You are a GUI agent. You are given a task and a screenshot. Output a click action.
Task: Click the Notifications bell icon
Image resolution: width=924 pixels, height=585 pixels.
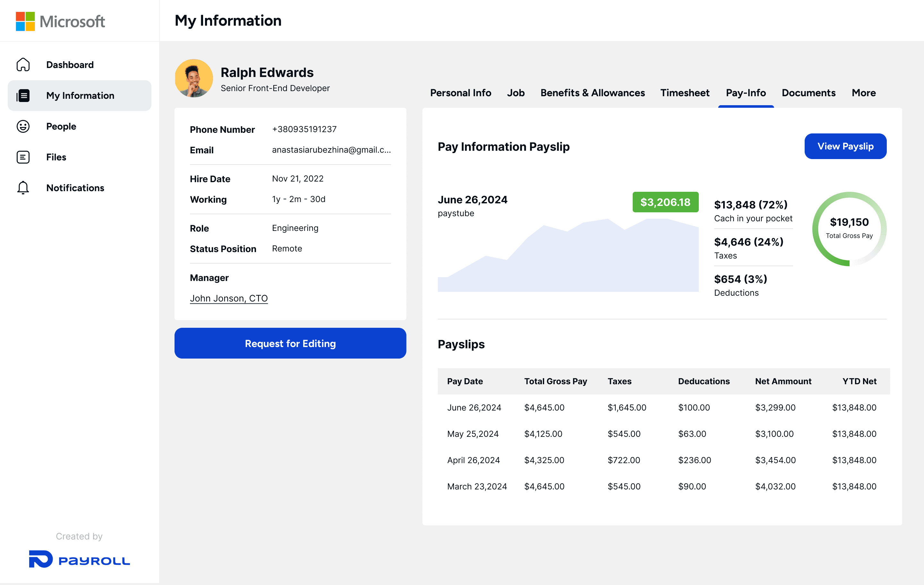click(23, 188)
